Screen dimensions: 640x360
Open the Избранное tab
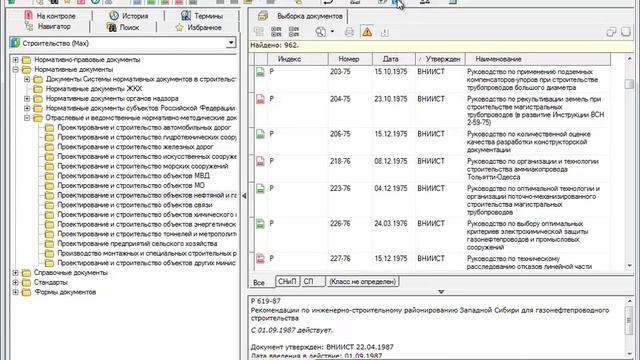click(198, 27)
